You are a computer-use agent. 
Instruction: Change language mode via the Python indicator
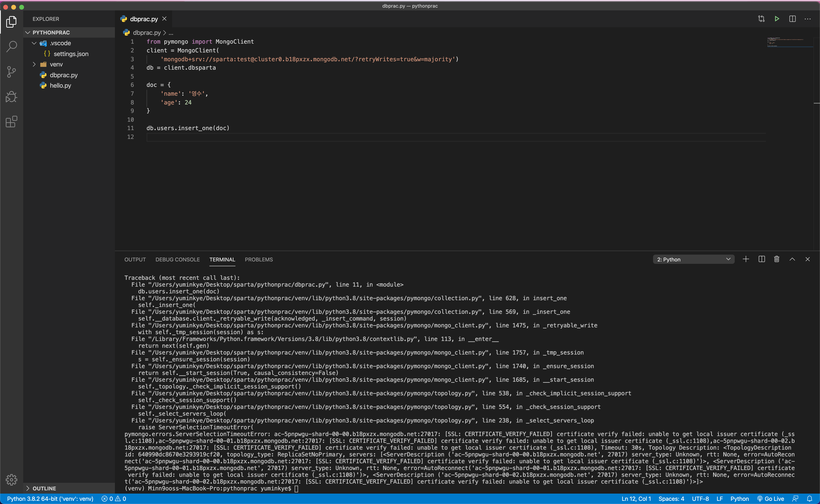coord(739,499)
